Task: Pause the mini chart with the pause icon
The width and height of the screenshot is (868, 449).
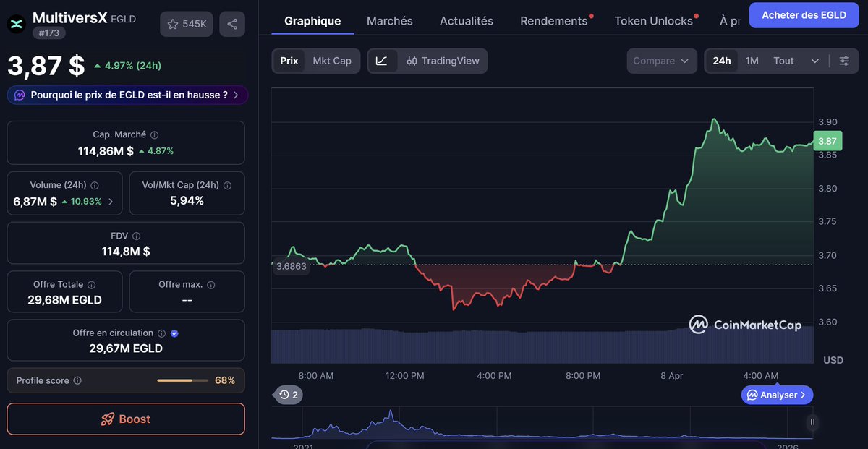Action: (x=813, y=422)
